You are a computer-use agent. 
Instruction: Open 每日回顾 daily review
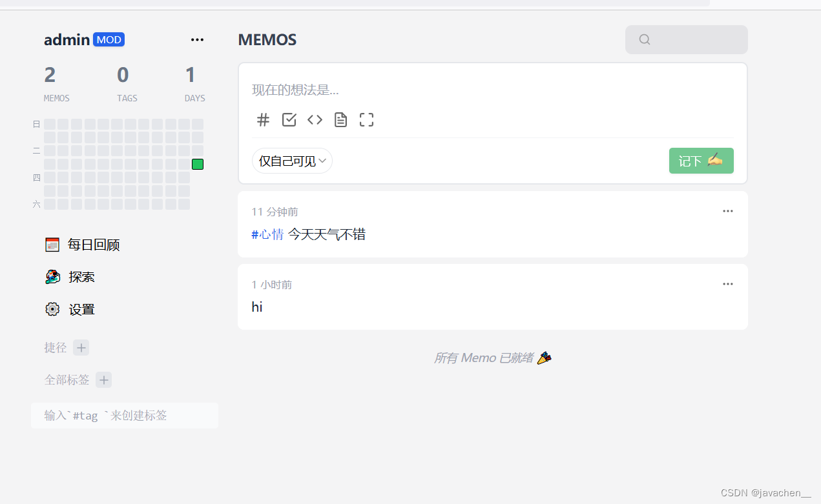(81, 245)
